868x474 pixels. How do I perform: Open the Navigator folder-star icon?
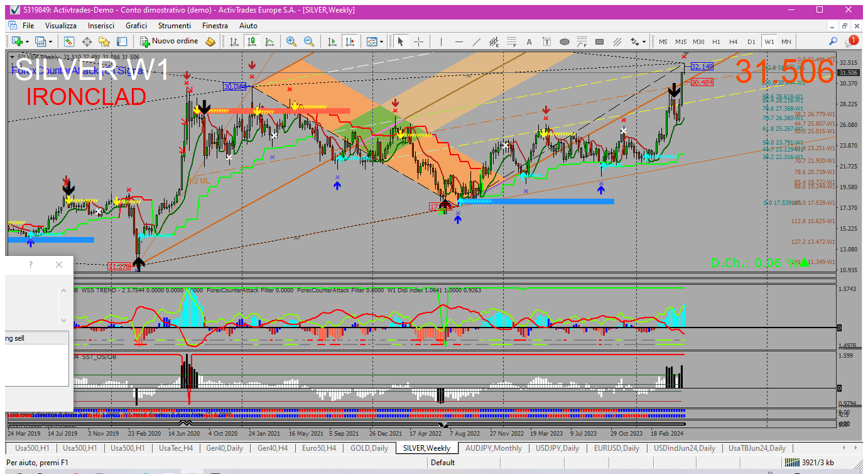[x=104, y=41]
